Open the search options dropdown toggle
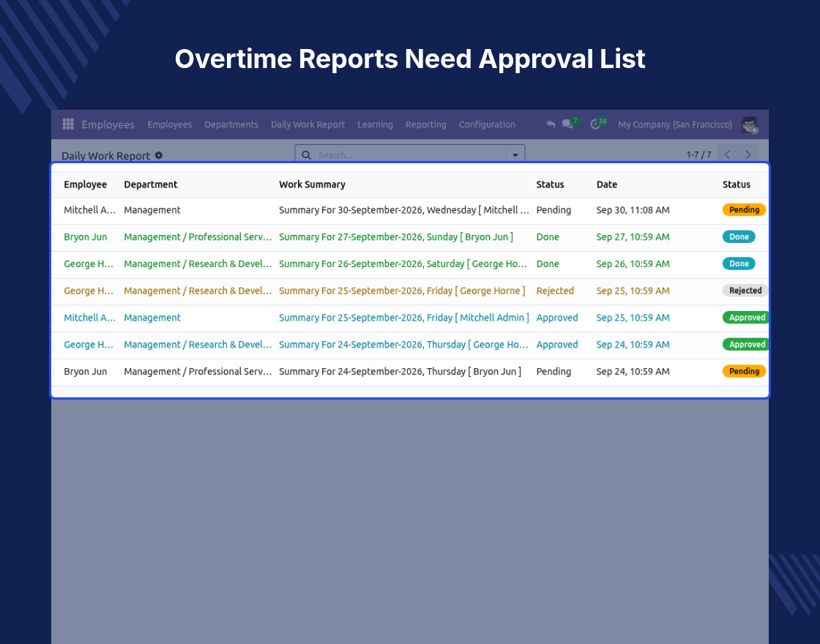The image size is (820, 644). click(x=515, y=154)
